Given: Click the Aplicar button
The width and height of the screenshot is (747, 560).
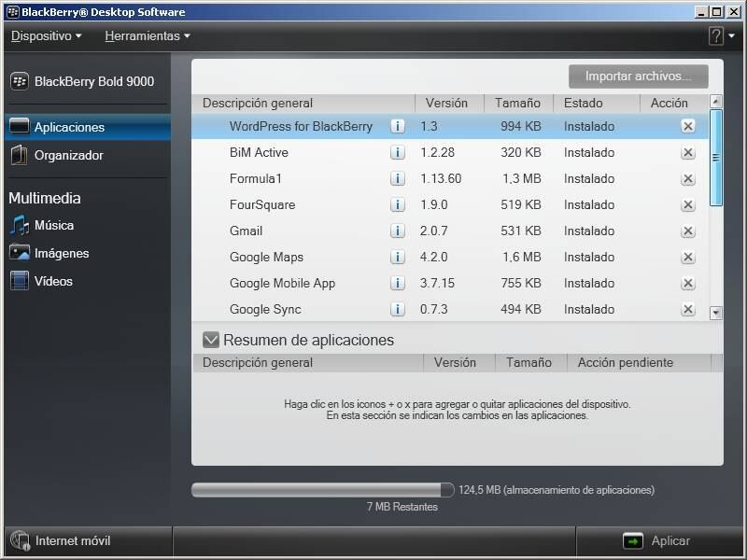Looking at the screenshot, I should click(x=658, y=540).
